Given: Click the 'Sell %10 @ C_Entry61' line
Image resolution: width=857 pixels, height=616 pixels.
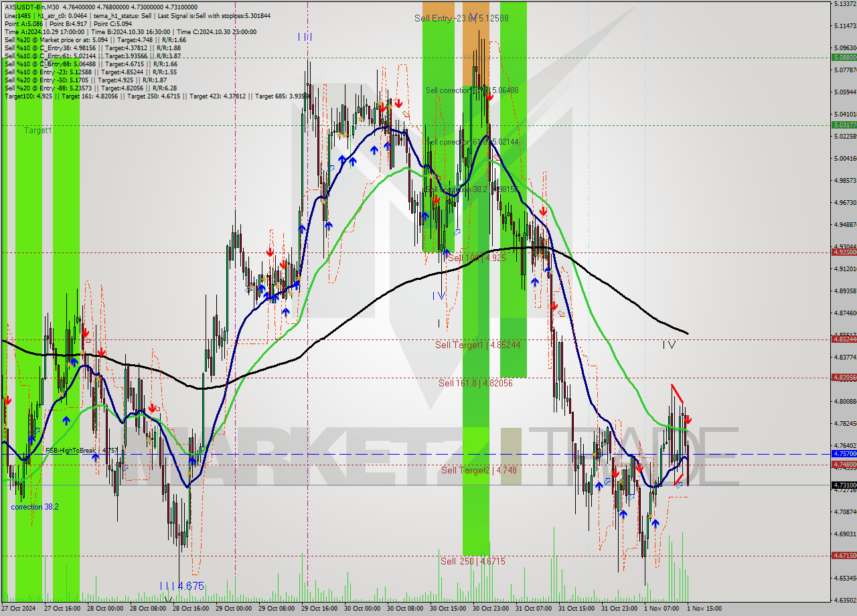Looking at the screenshot, I should (92, 56).
